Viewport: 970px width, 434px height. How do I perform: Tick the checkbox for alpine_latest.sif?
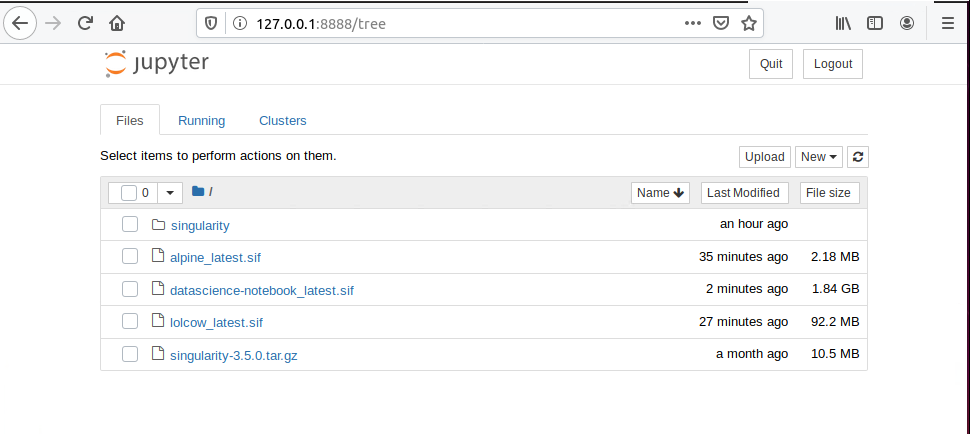click(x=129, y=256)
